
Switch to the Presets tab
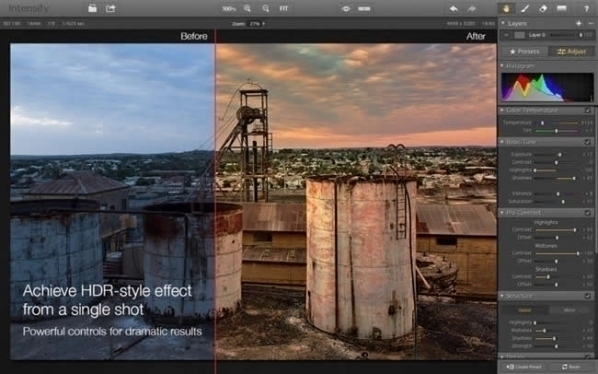525,51
